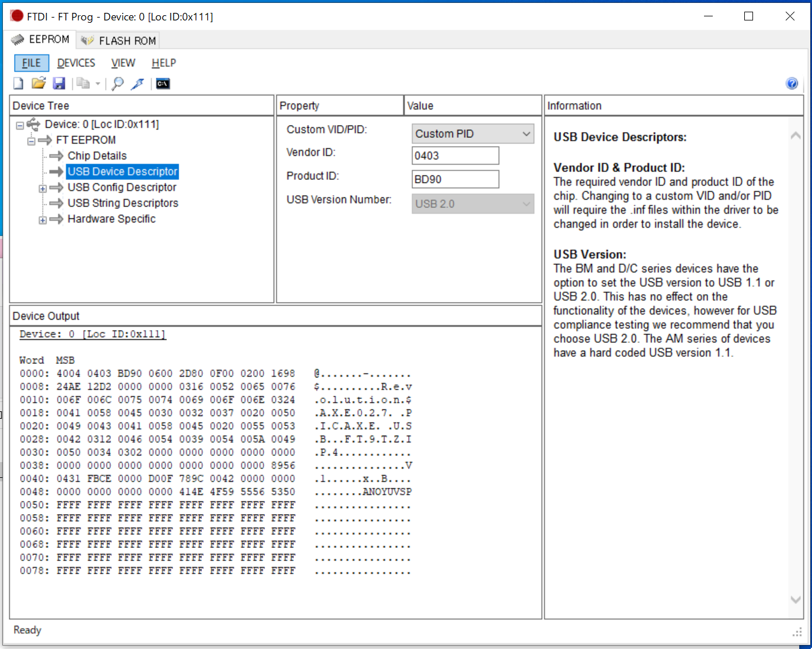Click hex row 0000: in Device Output

[215, 374]
